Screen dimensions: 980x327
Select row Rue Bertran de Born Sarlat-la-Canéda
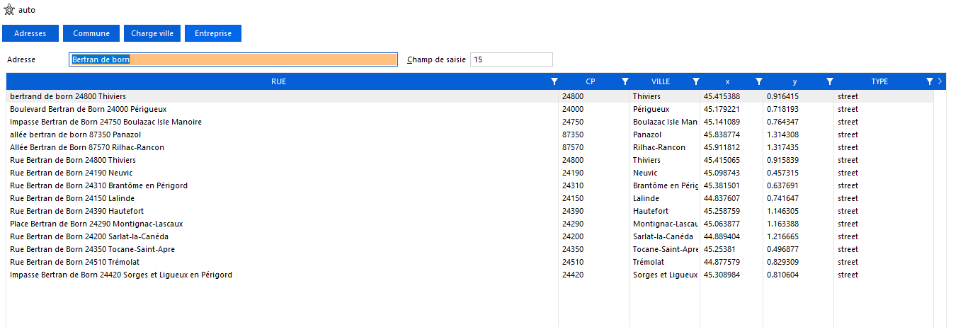[x=89, y=236]
